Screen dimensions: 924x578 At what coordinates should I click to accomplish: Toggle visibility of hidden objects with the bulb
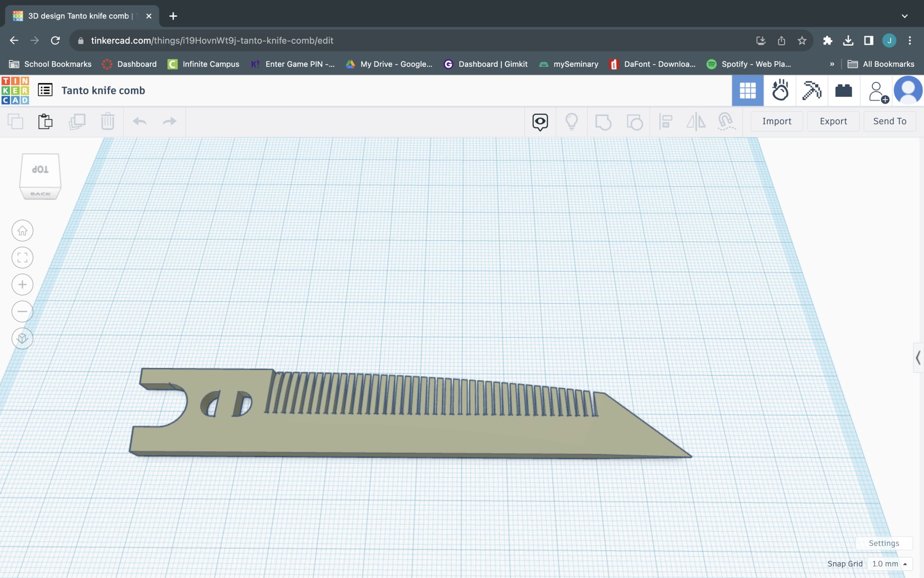coord(573,121)
